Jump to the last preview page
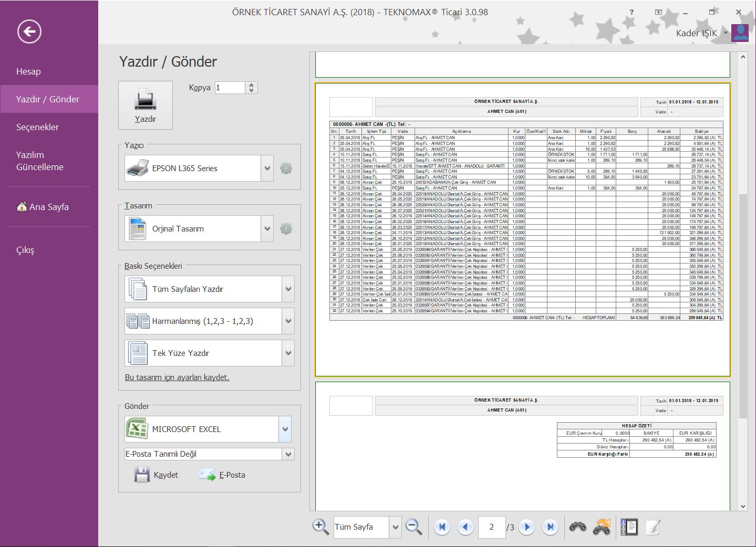The width and height of the screenshot is (756, 547). point(550,527)
